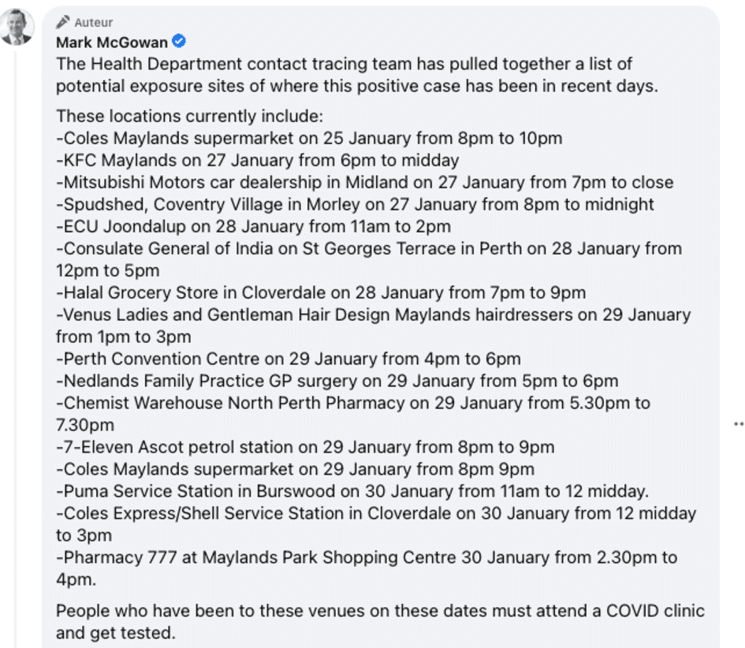The image size is (745, 648).
Task: Click the blue verified badge icon
Action: pyautogui.click(x=179, y=42)
